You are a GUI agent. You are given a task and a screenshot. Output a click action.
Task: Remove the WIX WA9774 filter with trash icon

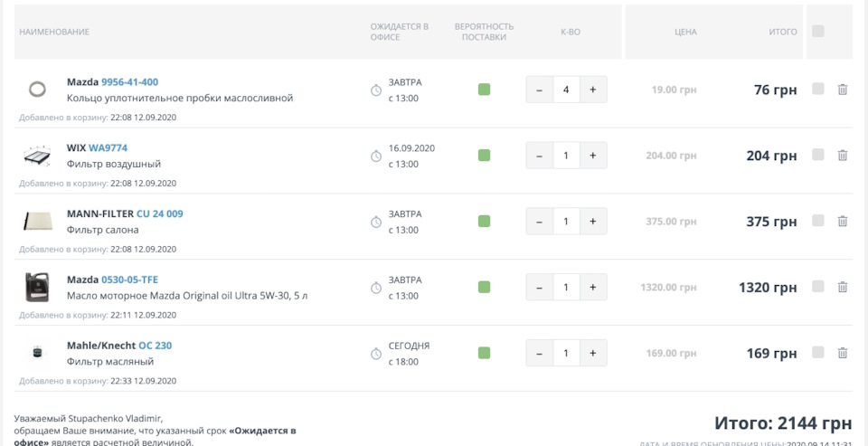842,155
